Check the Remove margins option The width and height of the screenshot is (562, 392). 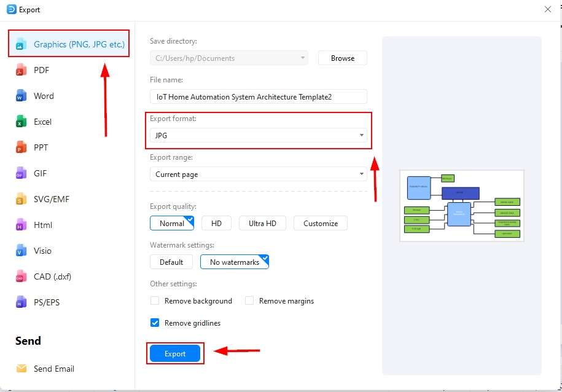click(x=249, y=300)
